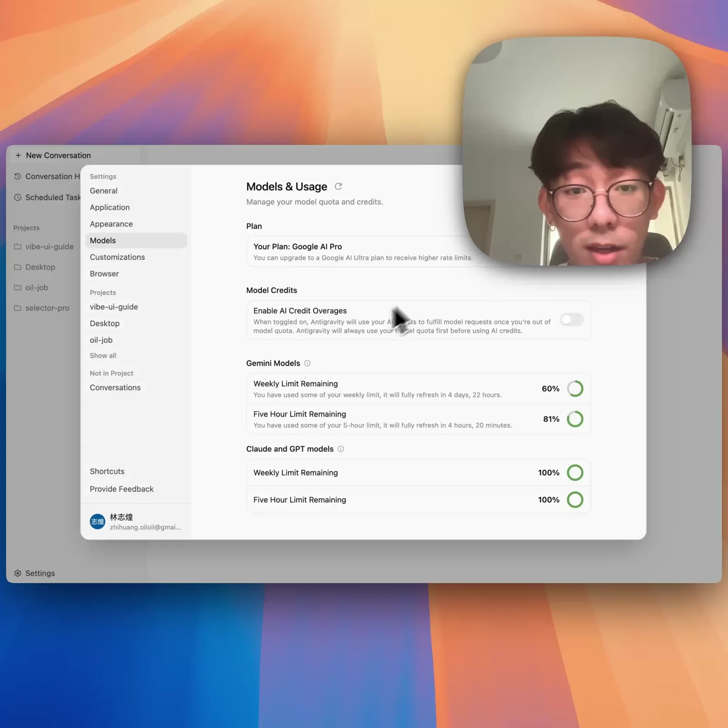
Task: Click the selector-pro project name in sidebar
Action: pyautogui.click(x=47, y=308)
